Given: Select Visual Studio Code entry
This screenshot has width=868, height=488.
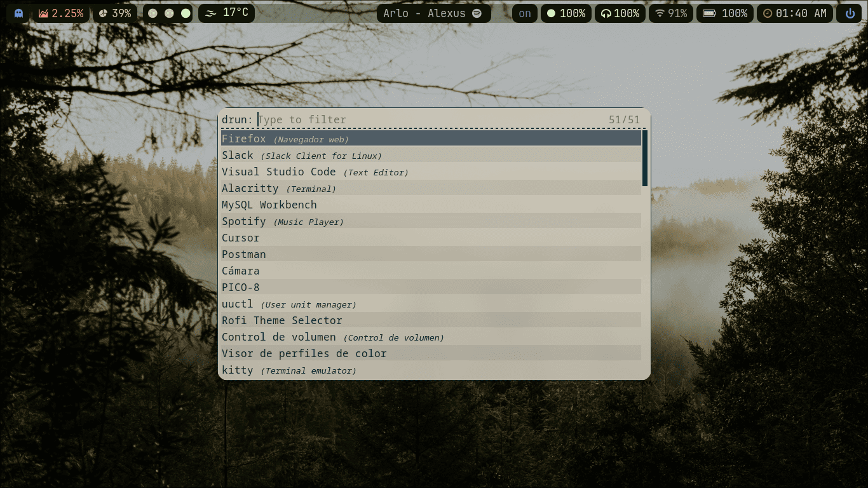Looking at the screenshot, I should 431,172.
